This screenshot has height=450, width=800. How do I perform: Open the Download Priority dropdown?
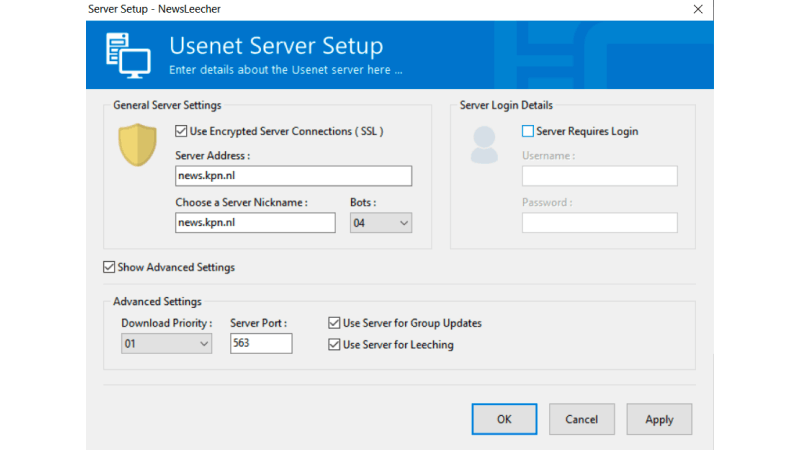coord(166,343)
